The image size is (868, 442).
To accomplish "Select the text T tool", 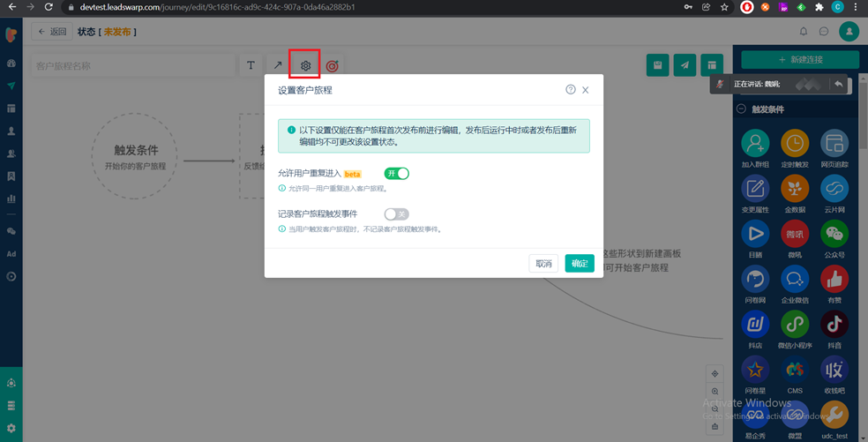I will point(251,66).
